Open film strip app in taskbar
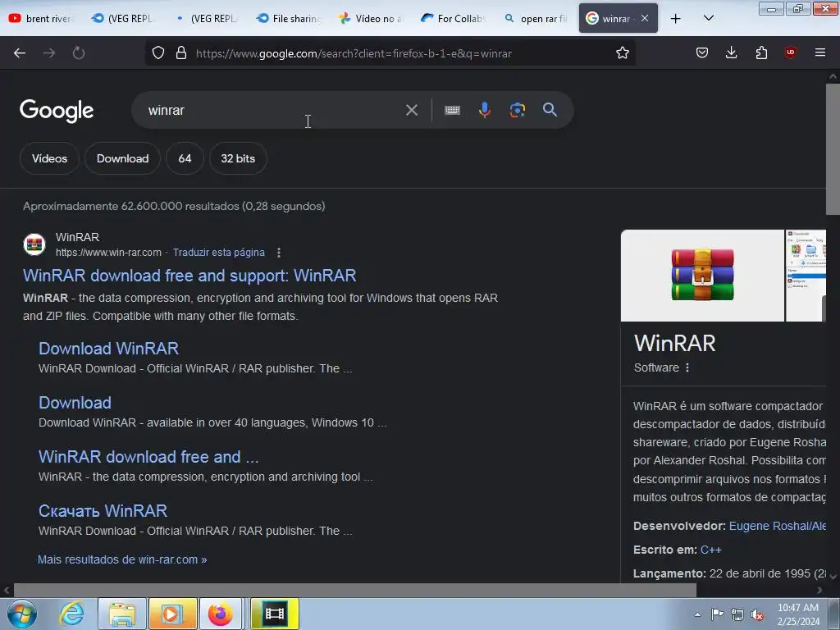This screenshot has width=840, height=630. (274, 614)
